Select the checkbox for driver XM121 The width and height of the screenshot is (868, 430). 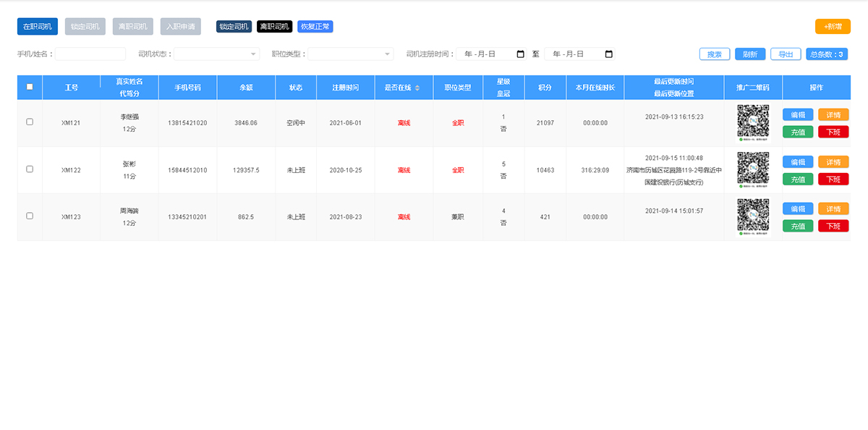click(x=30, y=122)
